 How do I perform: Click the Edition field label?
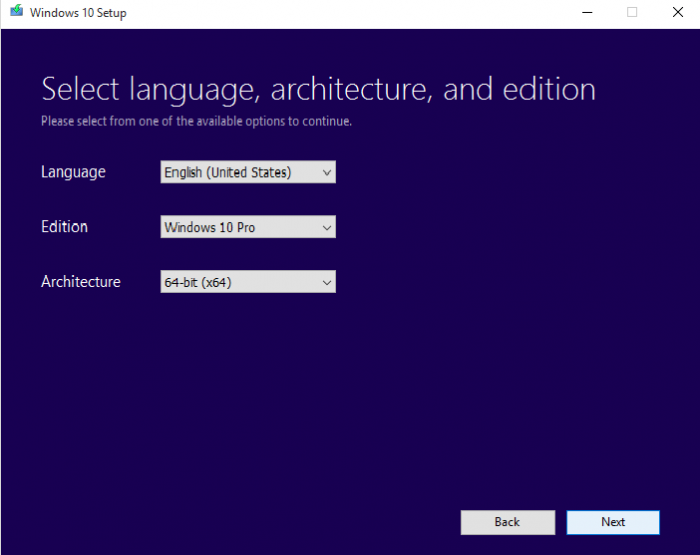(64, 227)
